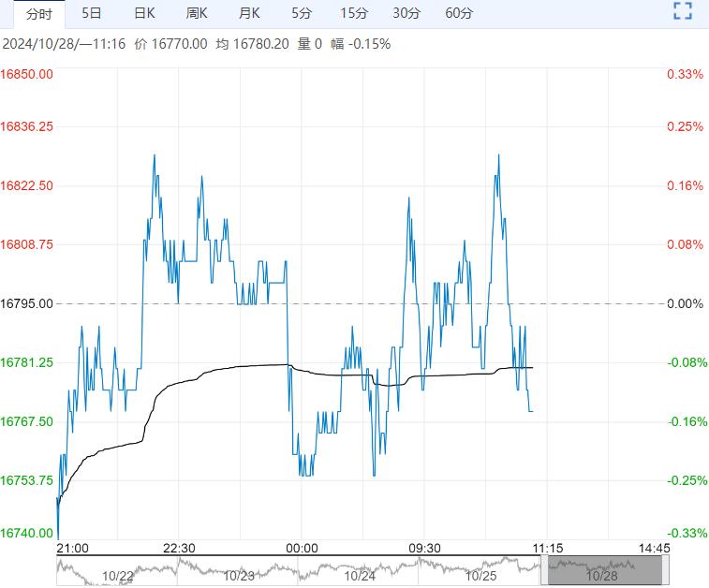709x588 pixels.
Task: Click the 09:30 time axis label
Action: pos(425,548)
